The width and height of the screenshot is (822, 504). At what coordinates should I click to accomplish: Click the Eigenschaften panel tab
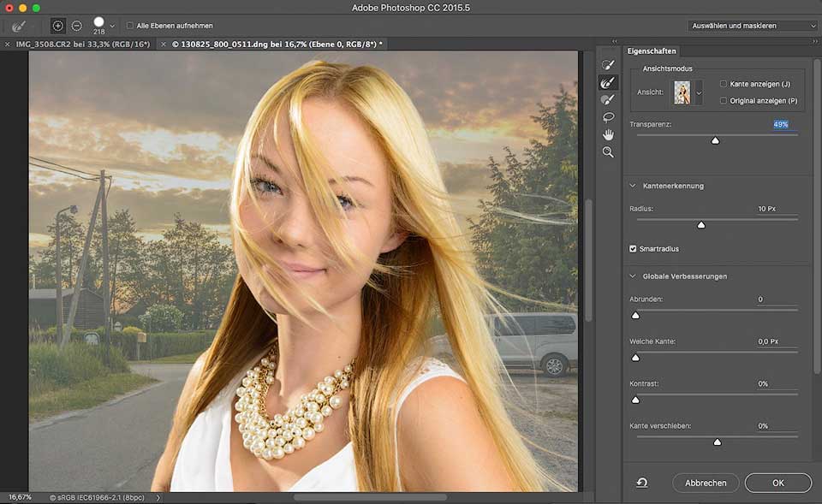pyautogui.click(x=652, y=51)
